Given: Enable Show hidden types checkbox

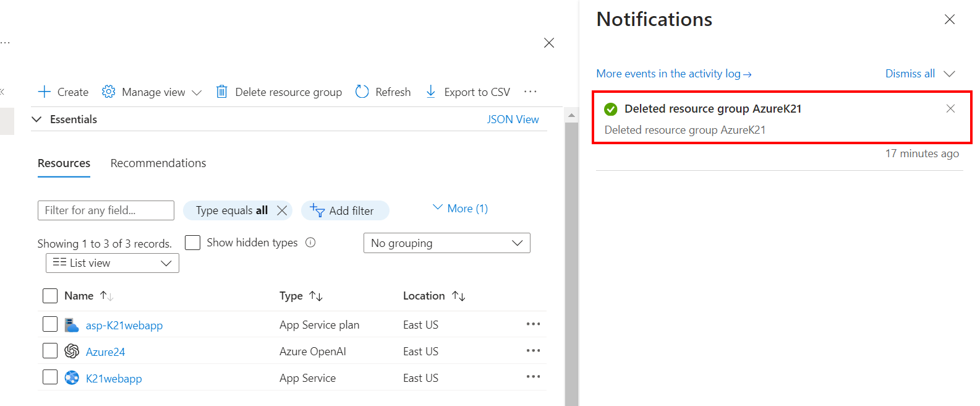Looking at the screenshot, I should [x=193, y=243].
